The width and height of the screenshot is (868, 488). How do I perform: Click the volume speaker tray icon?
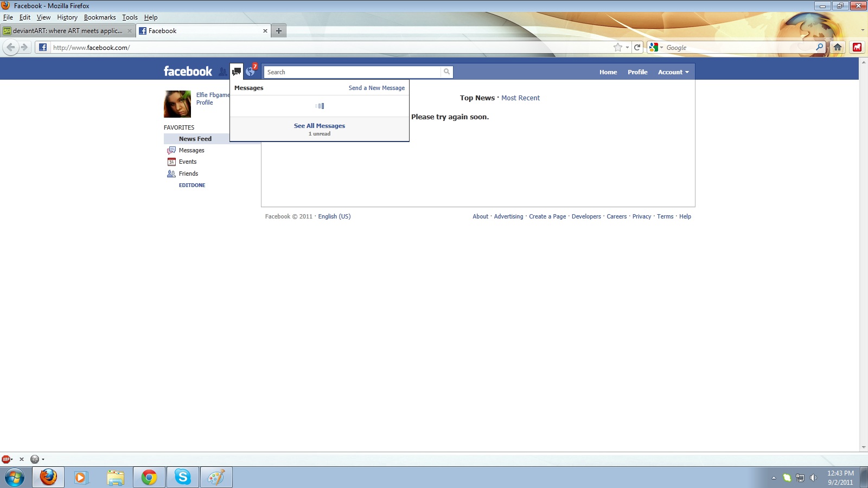813,478
